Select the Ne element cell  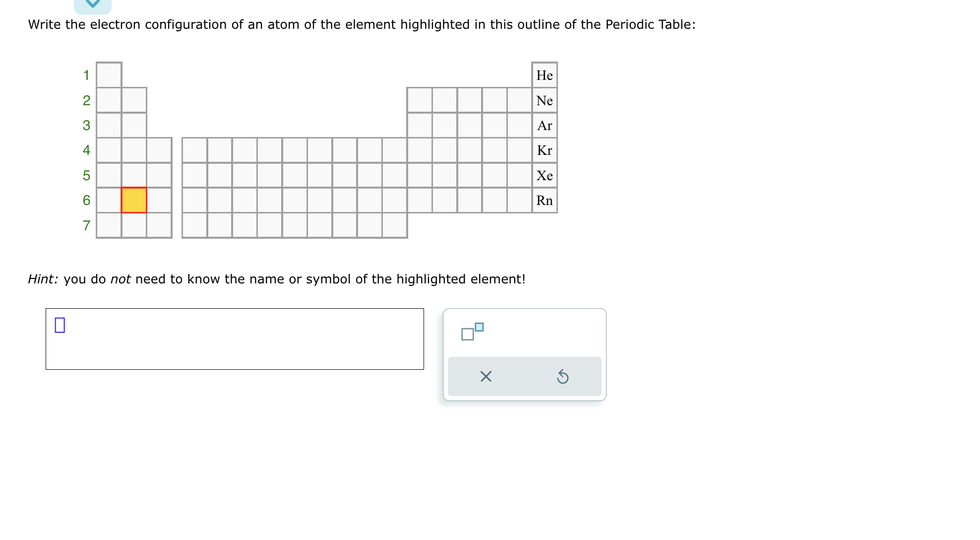(x=545, y=100)
